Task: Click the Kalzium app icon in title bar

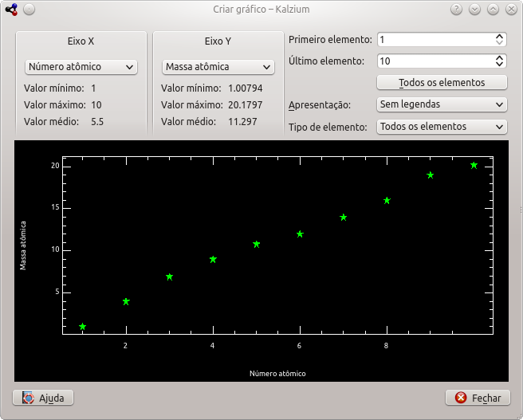Action: point(11,10)
